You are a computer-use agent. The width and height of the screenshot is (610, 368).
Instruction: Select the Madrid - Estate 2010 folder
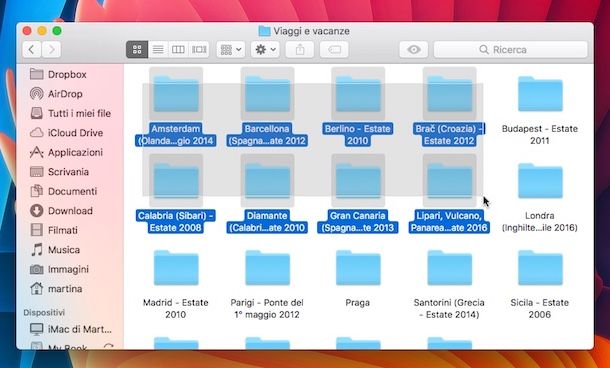(176, 268)
